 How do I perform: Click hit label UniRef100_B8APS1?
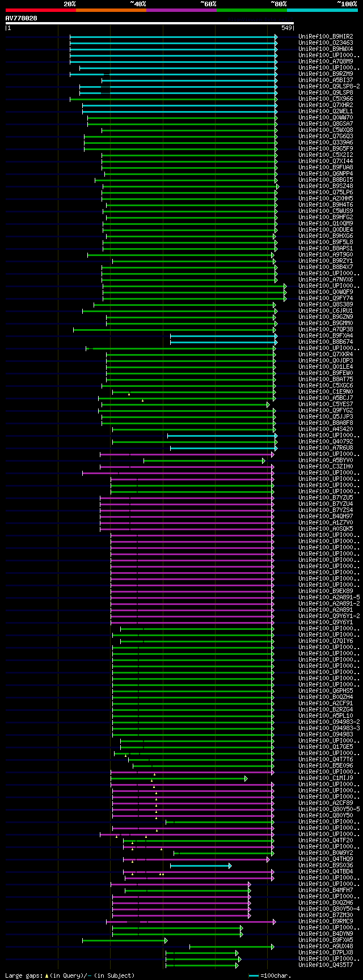click(326, 249)
